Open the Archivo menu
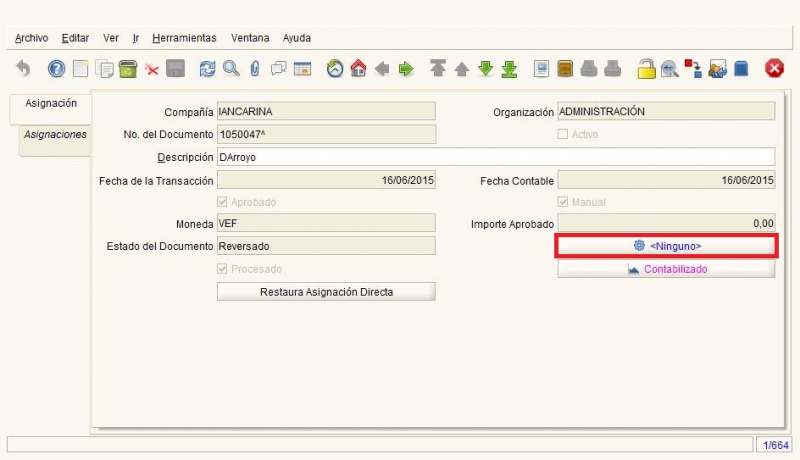Screen dimensions: 800x460 tap(31, 38)
